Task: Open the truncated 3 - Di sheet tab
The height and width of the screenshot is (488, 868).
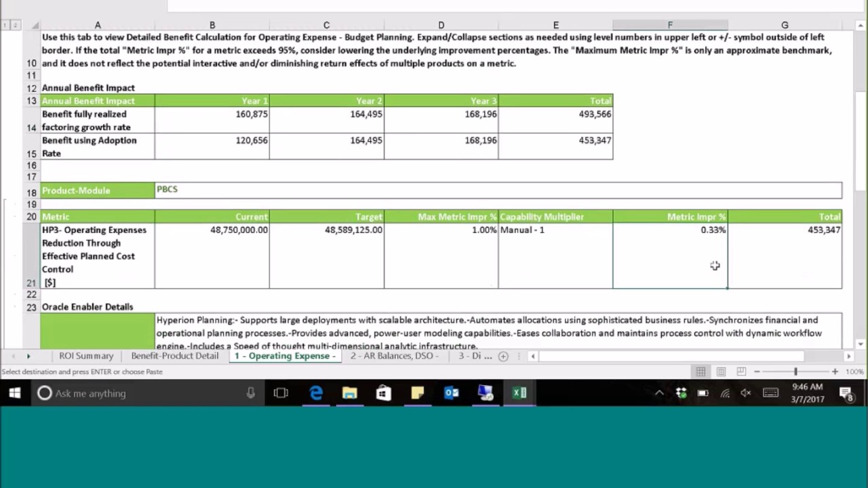Action: click(475, 356)
